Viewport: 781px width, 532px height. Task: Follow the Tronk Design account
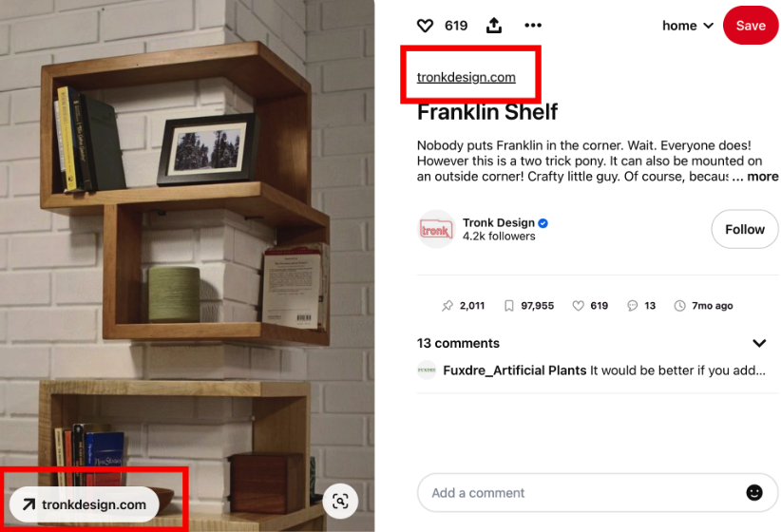745,229
